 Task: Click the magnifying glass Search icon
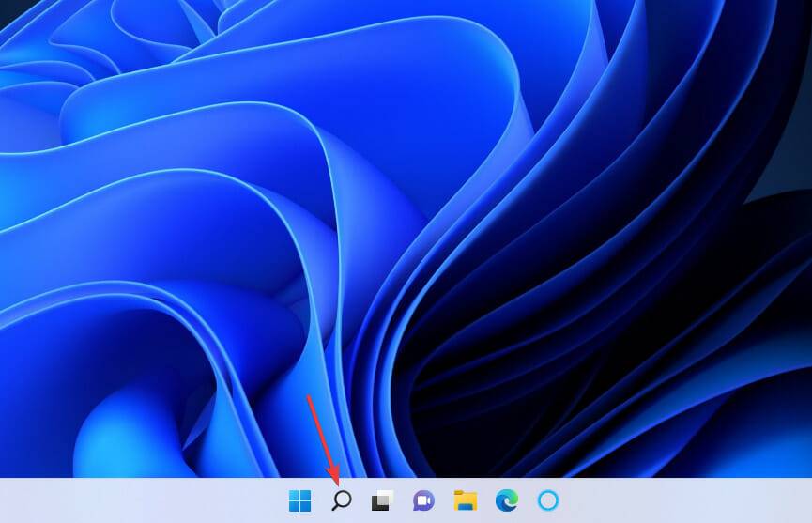click(x=342, y=500)
